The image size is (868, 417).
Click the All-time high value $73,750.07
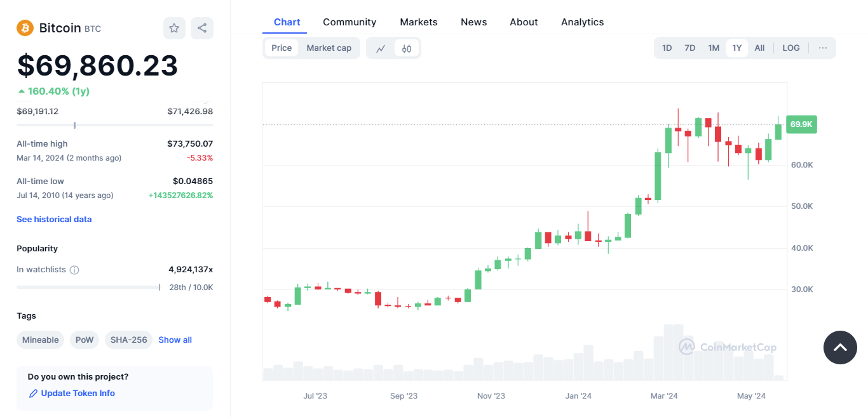pos(190,144)
